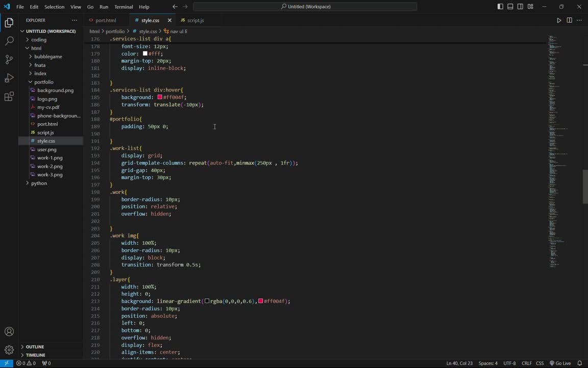Open background.png in the explorer

pos(55,90)
